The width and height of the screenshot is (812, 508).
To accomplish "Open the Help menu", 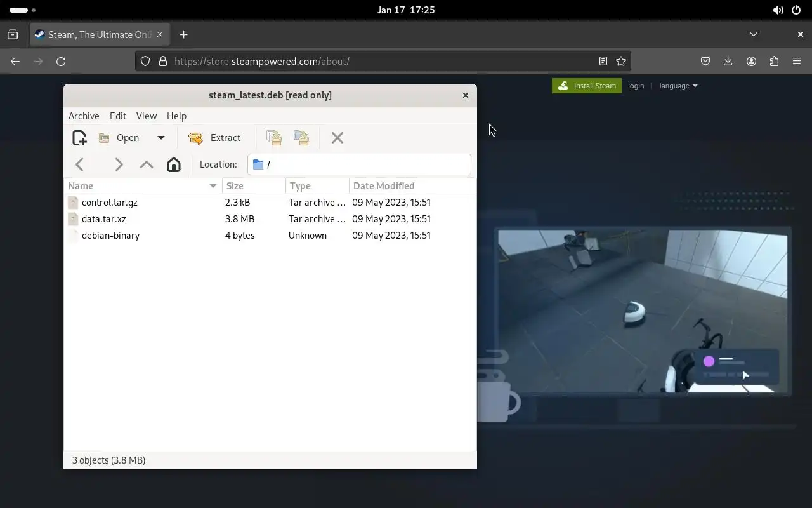I will [x=176, y=116].
